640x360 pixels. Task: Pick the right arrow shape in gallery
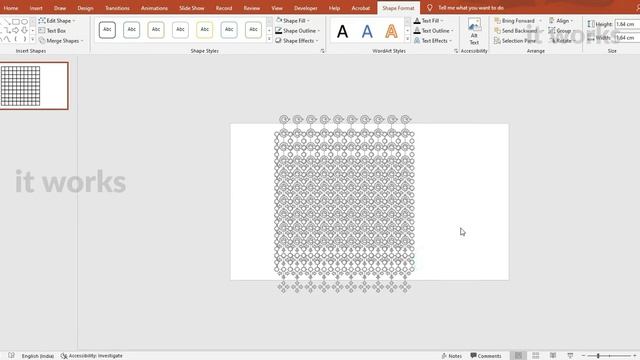[16, 31]
